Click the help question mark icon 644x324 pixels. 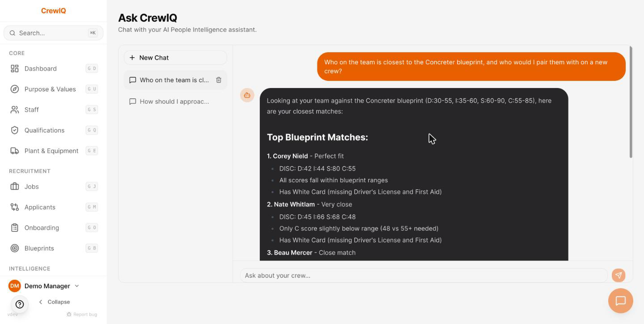tap(20, 304)
